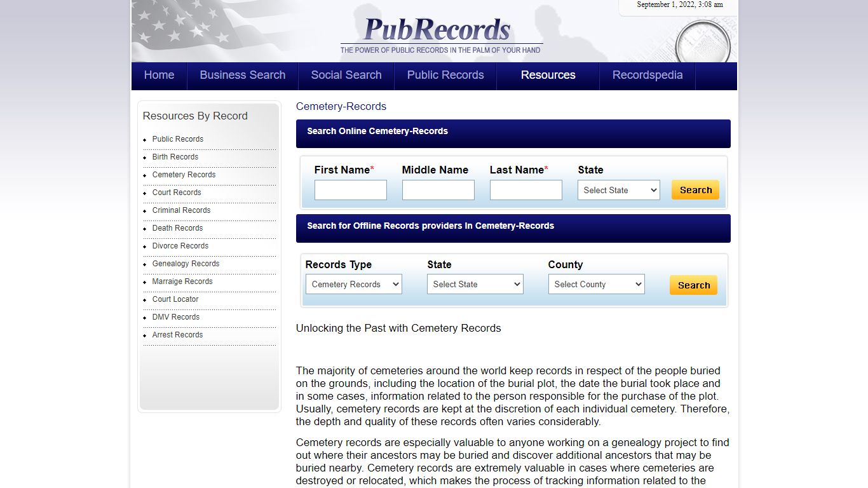The width and height of the screenshot is (868, 488).
Task: Focus the First Name input field
Action: (x=351, y=190)
